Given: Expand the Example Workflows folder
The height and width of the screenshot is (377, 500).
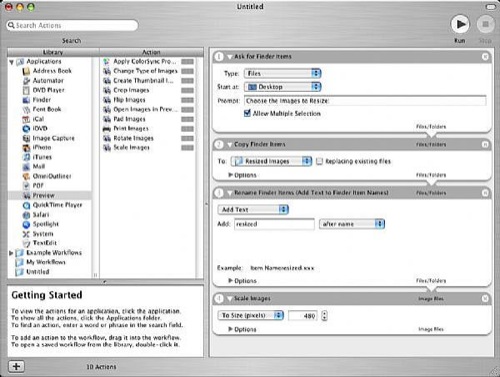Looking at the screenshot, I should [x=11, y=253].
